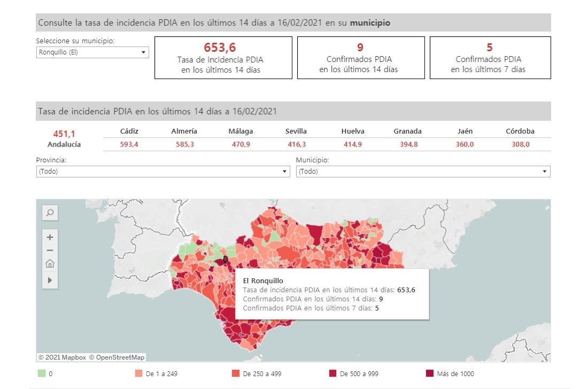Highlight 'De 500 a 999' legend swatch
Viewport: 588px width, 389px height.
[x=332, y=374]
